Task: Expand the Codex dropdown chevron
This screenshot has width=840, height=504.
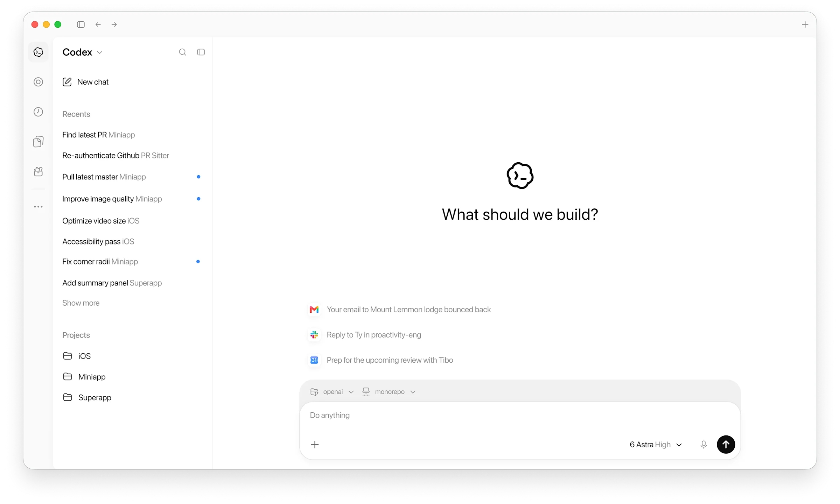Action: pos(100,52)
